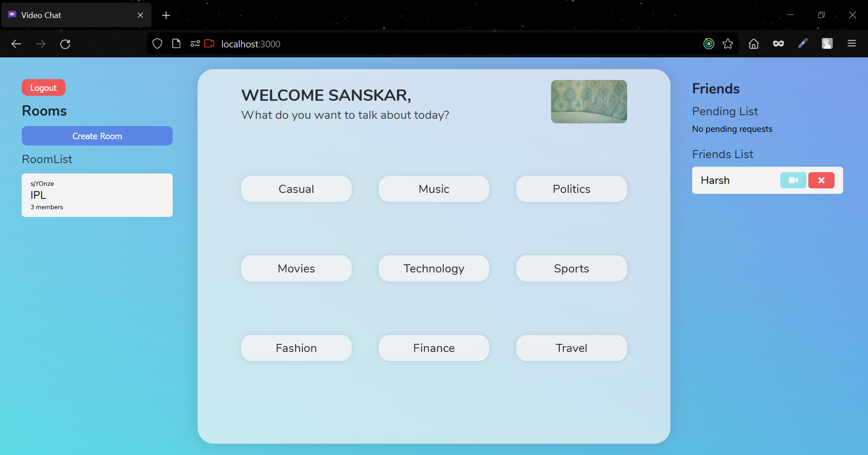This screenshot has width=868, height=455.
Task: Choose the Politics topic
Action: (x=571, y=189)
